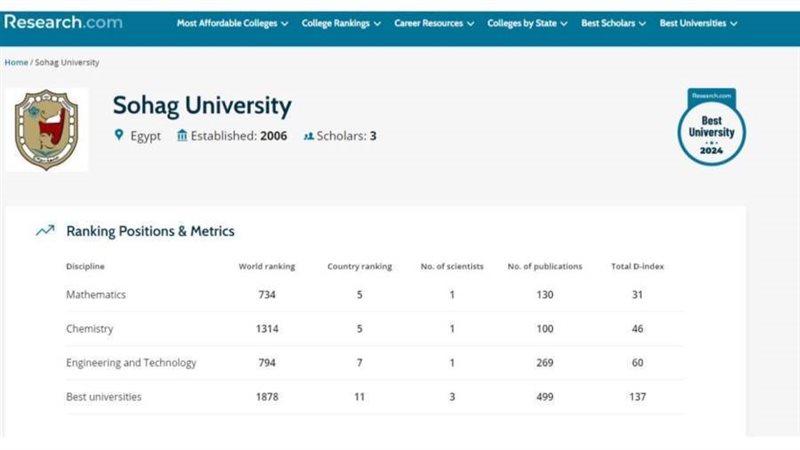Click the ranking trend arrow icon
The image size is (800, 450).
click(45, 231)
